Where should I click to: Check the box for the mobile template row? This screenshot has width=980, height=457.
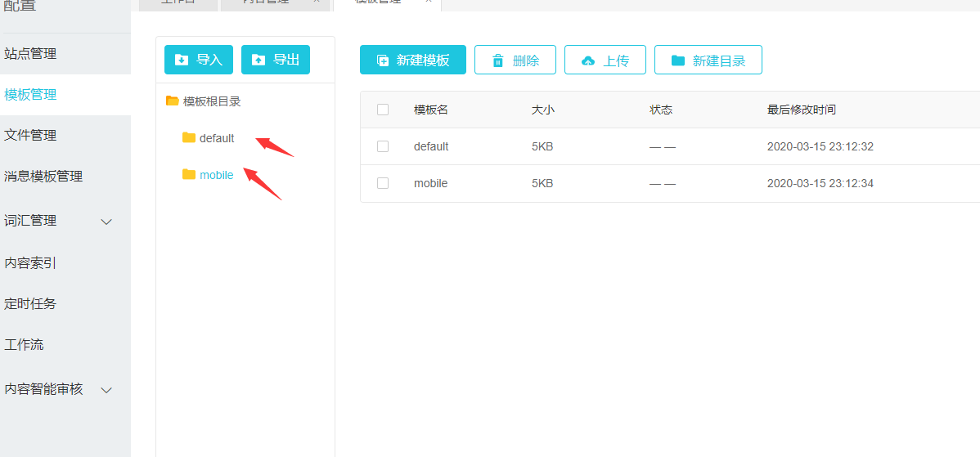(x=383, y=183)
